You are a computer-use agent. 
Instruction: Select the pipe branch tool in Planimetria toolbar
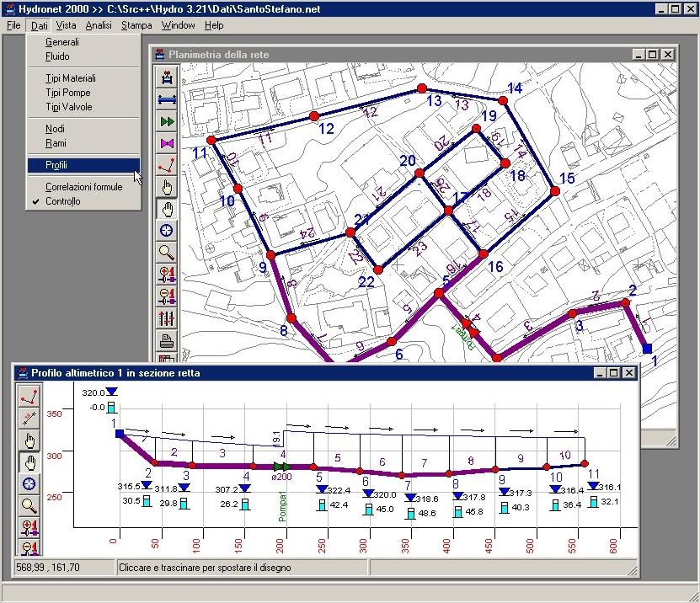point(167,99)
